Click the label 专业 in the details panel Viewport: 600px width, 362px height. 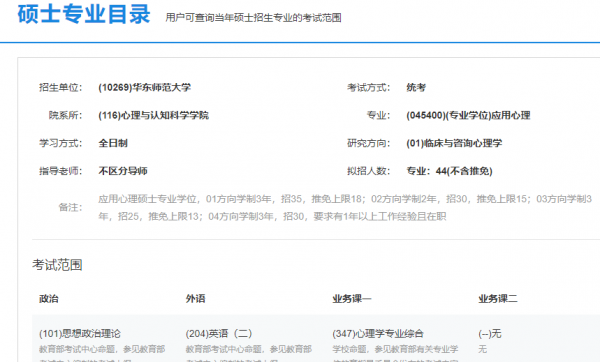tap(378, 116)
